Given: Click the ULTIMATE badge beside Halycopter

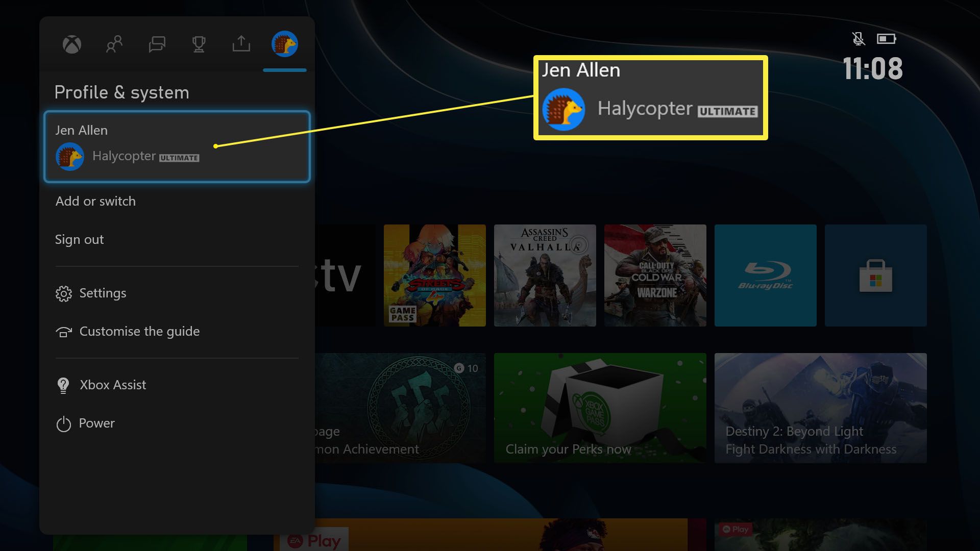Looking at the screenshot, I should [179, 158].
